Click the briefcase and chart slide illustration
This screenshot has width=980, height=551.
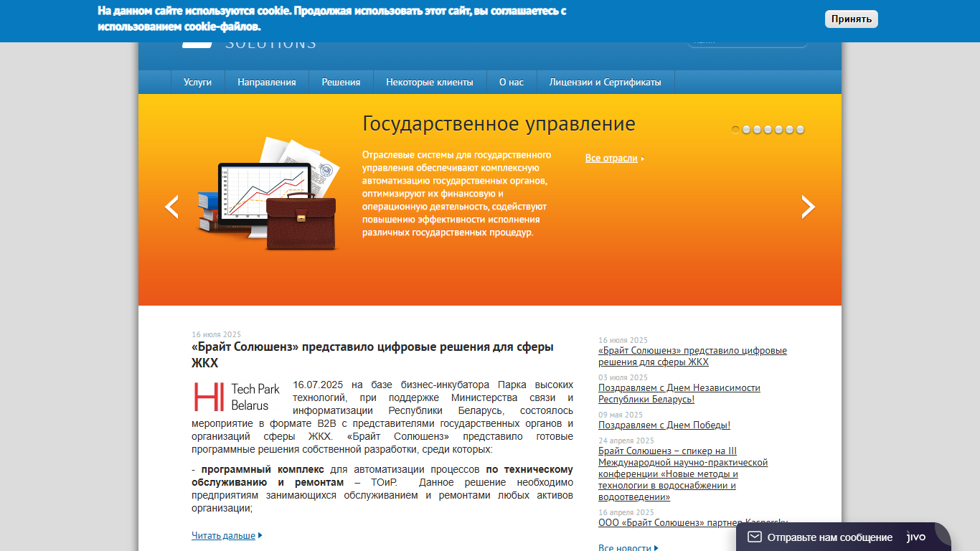[x=268, y=194]
